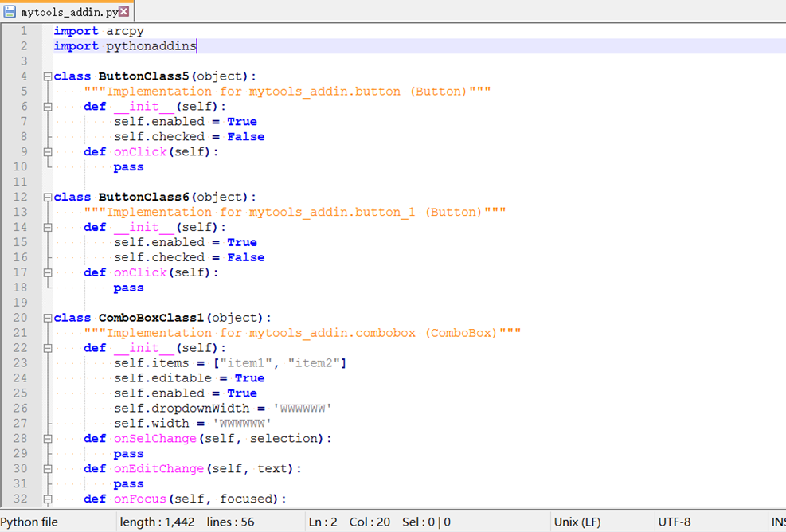The height and width of the screenshot is (532, 786).
Task: Collapse the __init__ fold on line 14
Action: tap(48, 228)
